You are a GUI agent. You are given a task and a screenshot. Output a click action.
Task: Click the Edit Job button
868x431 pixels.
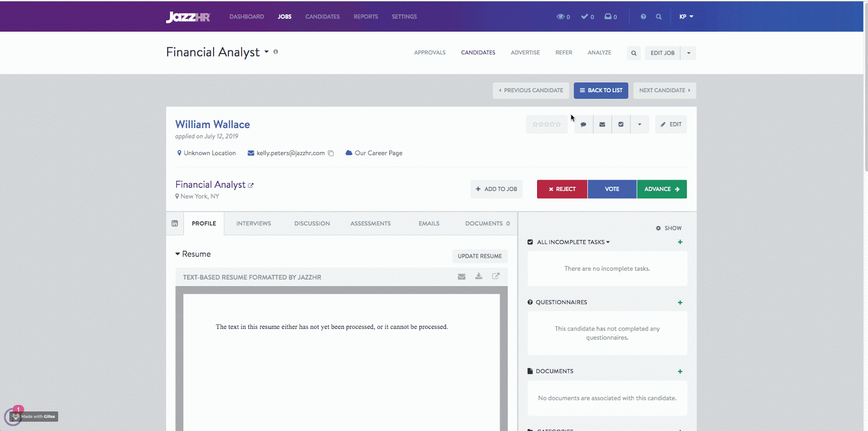point(662,53)
